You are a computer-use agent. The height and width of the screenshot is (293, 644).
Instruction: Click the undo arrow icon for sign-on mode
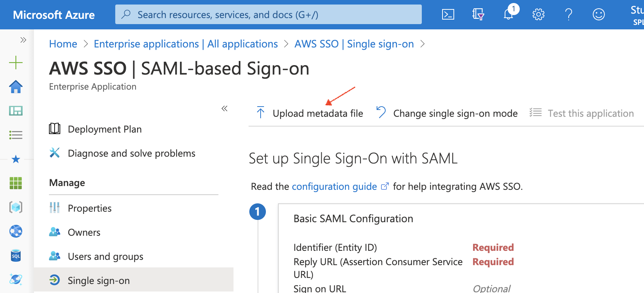(x=381, y=112)
